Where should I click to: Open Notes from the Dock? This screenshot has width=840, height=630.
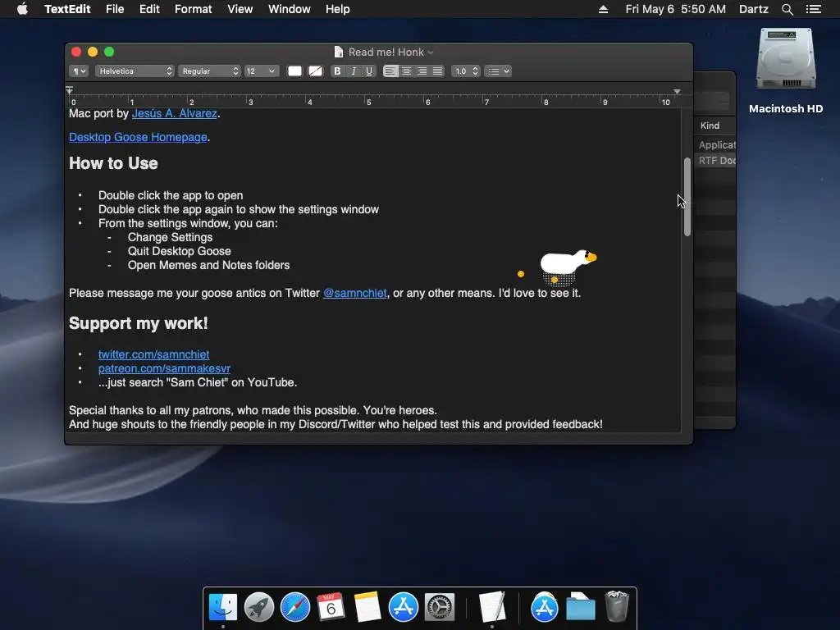[x=367, y=608]
